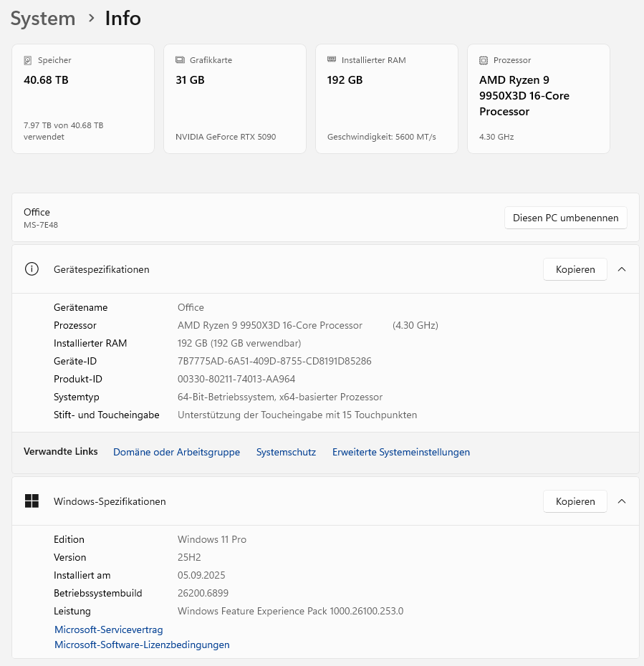Screen dimensions: 644x666
Task: Click the Windows logo icon
Action: (x=32, y=501)
